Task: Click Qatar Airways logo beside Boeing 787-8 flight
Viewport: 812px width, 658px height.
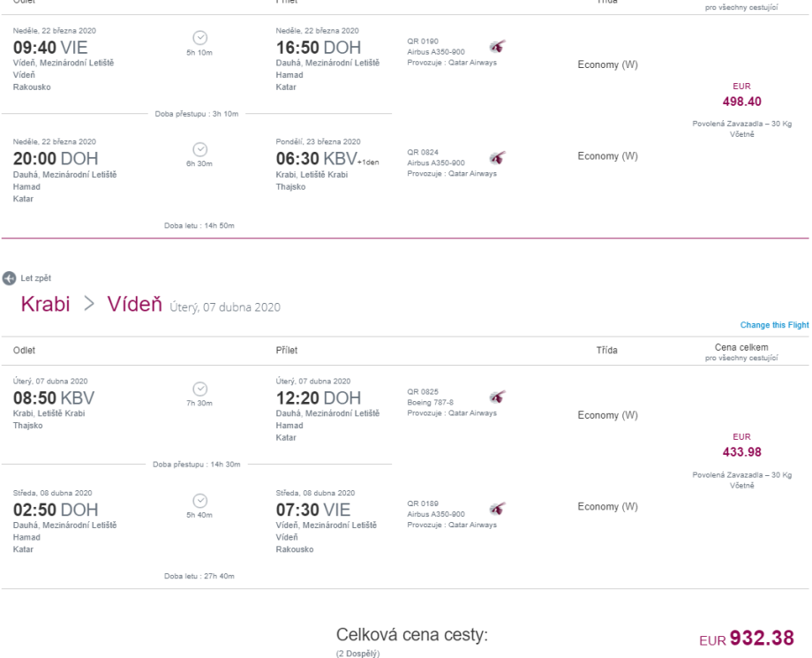Action: pos(499,396)
